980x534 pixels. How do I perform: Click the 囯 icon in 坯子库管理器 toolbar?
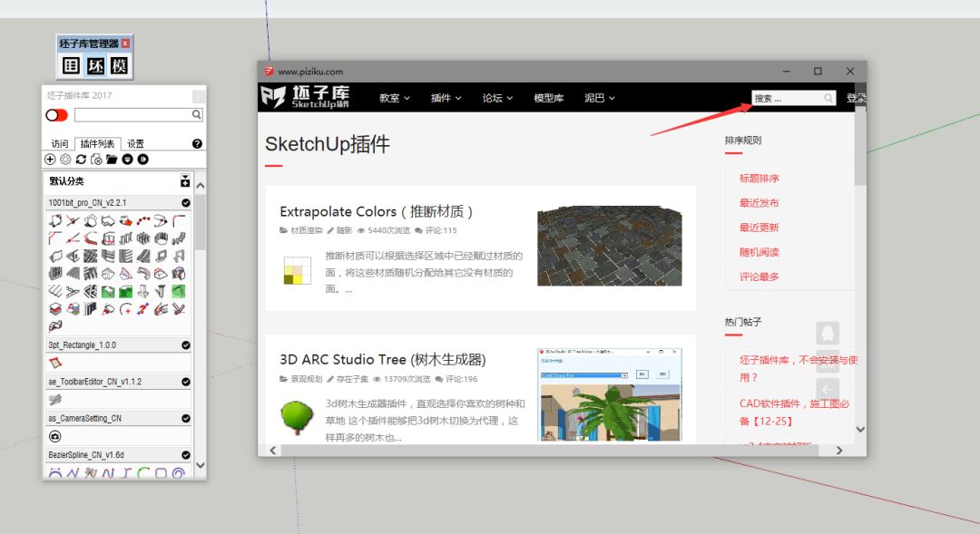(71, 65)
